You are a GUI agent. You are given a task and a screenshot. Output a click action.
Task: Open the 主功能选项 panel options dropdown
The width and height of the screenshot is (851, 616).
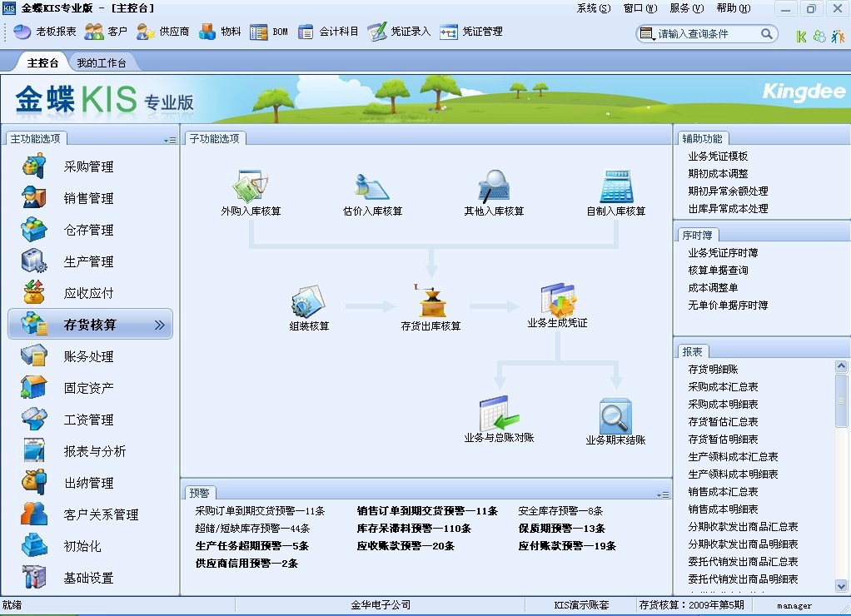click(170, 140)
